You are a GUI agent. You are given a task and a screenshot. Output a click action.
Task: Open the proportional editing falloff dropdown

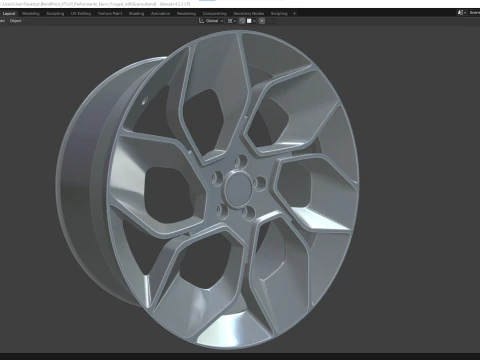tap(271, 21)
